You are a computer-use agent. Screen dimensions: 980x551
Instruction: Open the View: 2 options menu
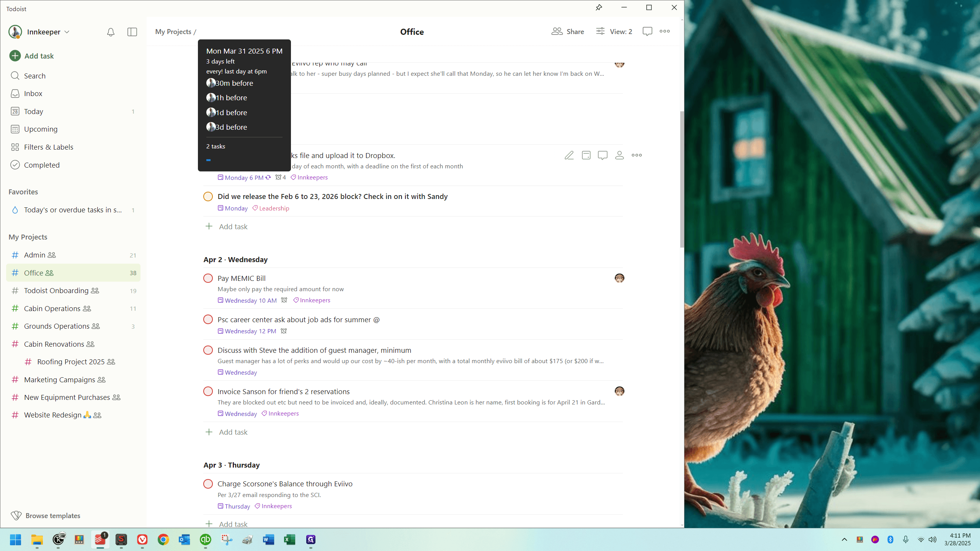[x=614, y=31]
